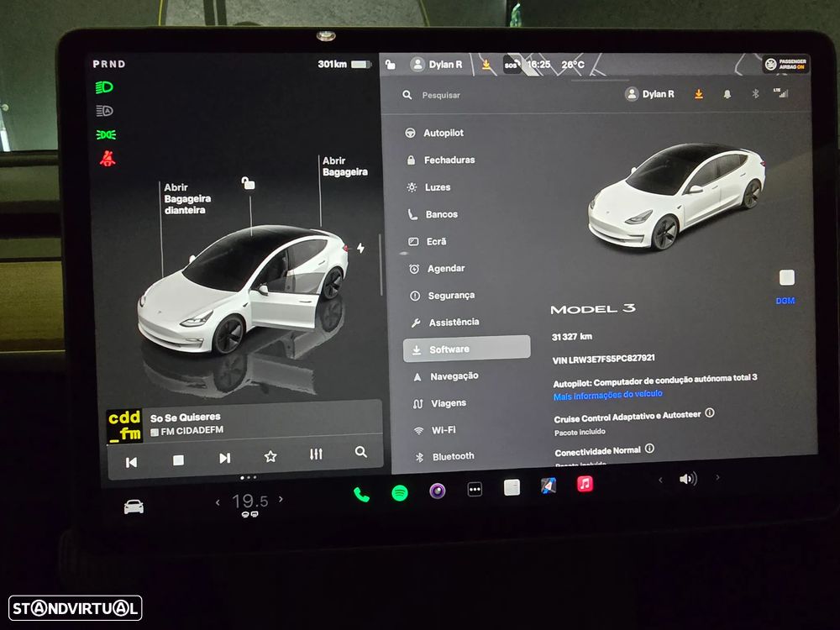Viewport: 840px width, 630px height.
Task: Tap the unlock padlock icon above car
Action: pyautogui.click(x=248, y=183)
